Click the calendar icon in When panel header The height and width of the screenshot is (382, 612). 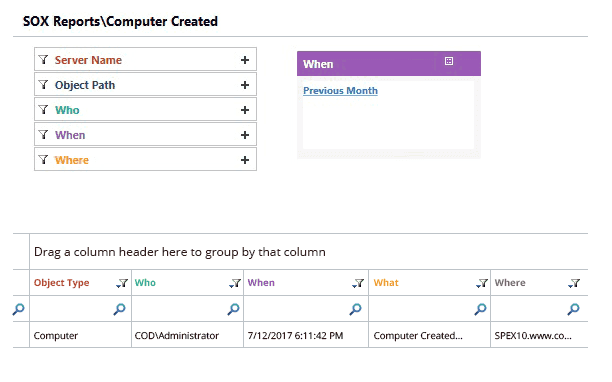449,61
